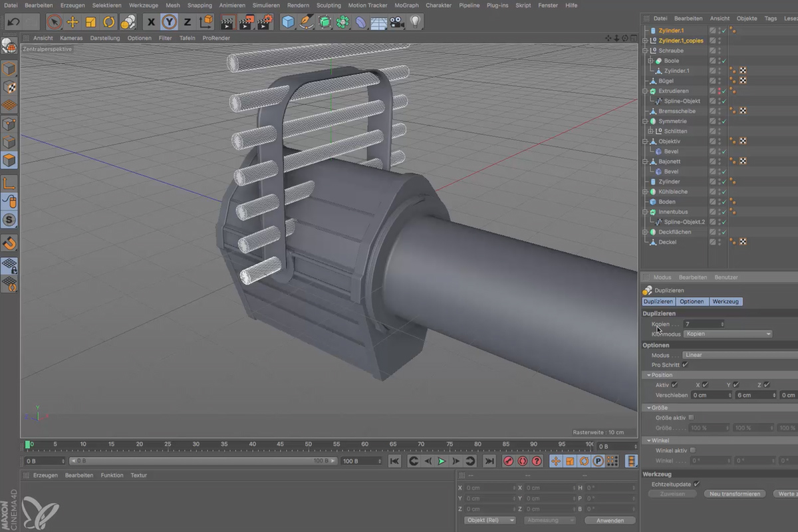Viewport: 798px width, 532px height.
Task: Activate the Rotate tool in top toolbar
Action: click(109, 22)
